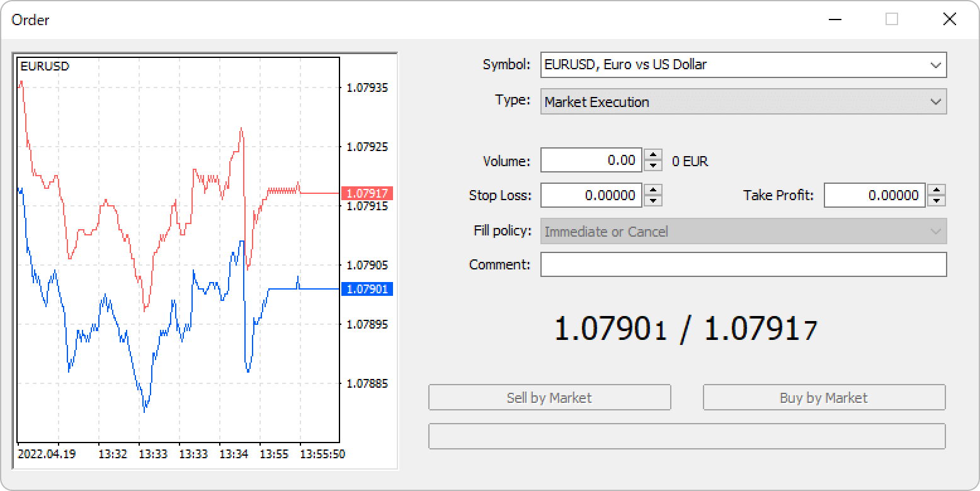Click into the Stop Loss field
The height and width of the screenshot is (491, 980).
pos(591,196)
